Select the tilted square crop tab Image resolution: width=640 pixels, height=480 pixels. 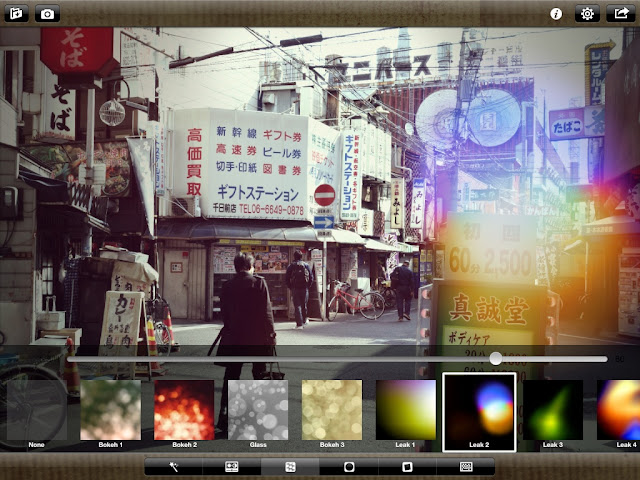tap(407, 467)
